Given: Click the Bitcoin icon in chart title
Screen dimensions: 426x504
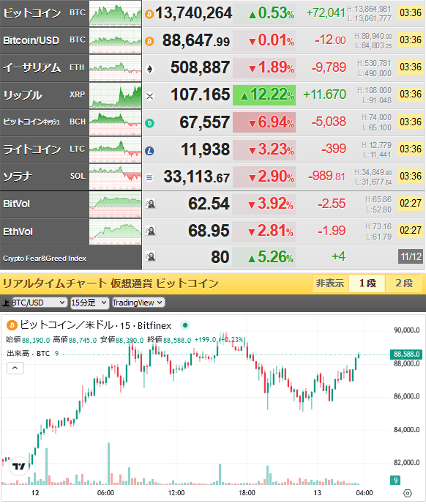Looking at the screenshot, I should (12, 325).
